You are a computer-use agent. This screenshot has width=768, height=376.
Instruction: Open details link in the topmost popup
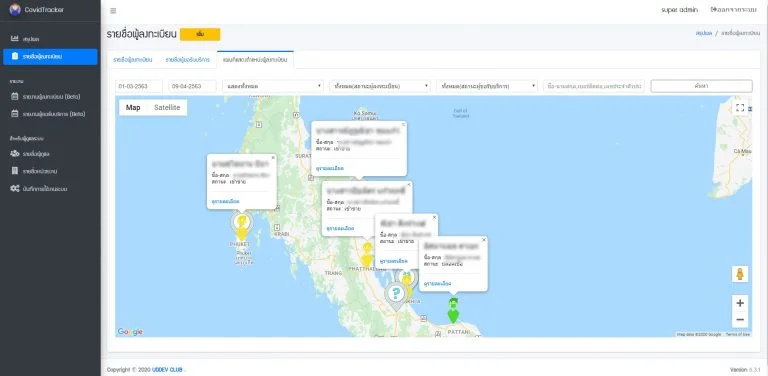pyautogui.click(x=330, y=168)
